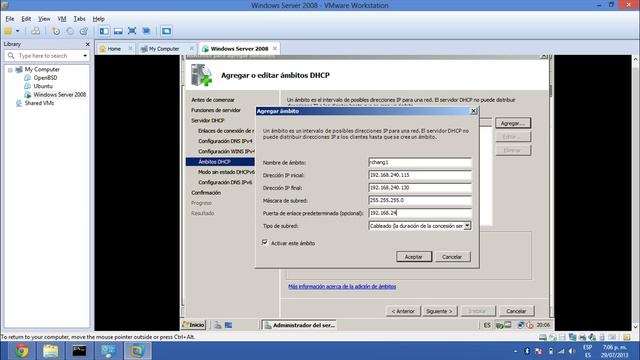Click Aceptar in Agregar ámbito dialog
The height and width of the screenshot is (360, 640).
point(413,257)
